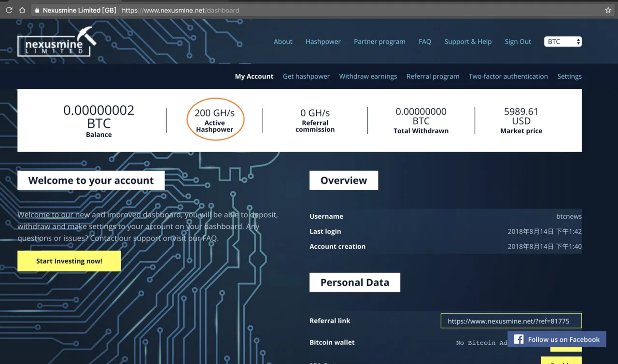Screen dimensions: 618x364
Task: Open Two-factor authentication settings
Action: click(x=508, y=76)
